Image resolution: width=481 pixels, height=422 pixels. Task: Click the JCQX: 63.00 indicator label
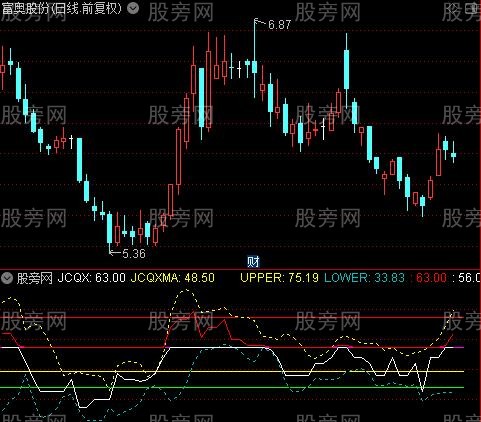(x=91, y=277)
